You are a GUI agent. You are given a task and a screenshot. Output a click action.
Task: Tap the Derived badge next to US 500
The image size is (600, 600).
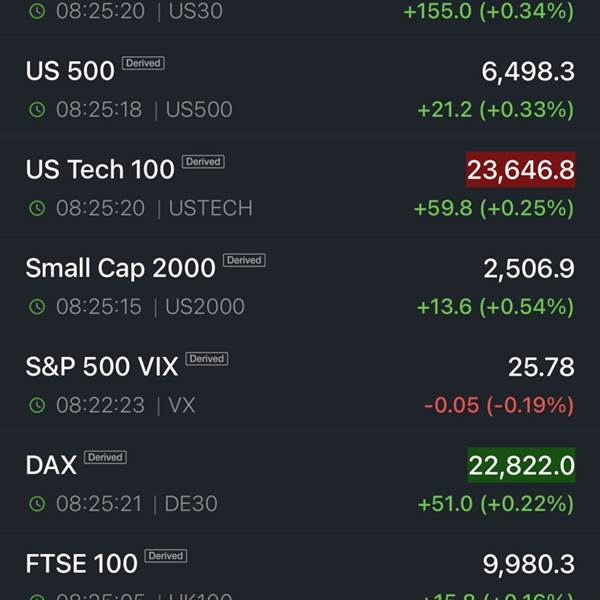point(143,63)
